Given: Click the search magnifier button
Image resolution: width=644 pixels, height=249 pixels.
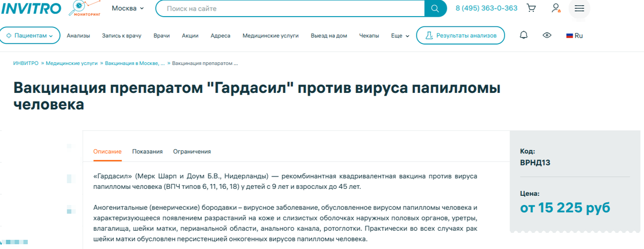Looking at the screenshot, I should [435, 9].
